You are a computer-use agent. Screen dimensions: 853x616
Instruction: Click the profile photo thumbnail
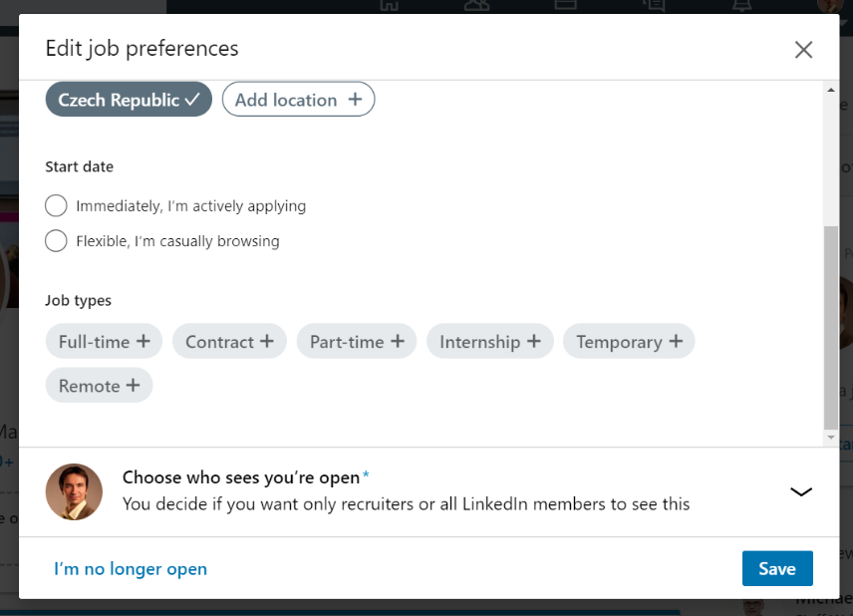[74, 492]
